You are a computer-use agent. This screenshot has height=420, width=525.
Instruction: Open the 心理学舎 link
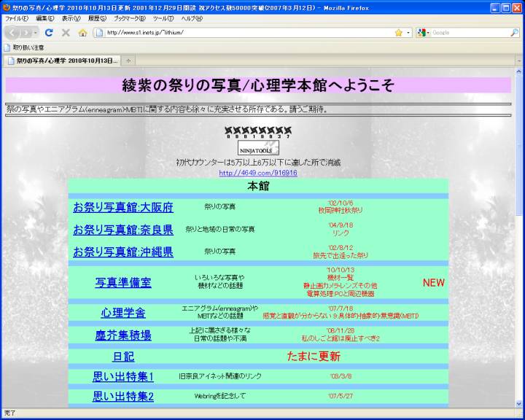pyautogui.click(x=123, y=313)
